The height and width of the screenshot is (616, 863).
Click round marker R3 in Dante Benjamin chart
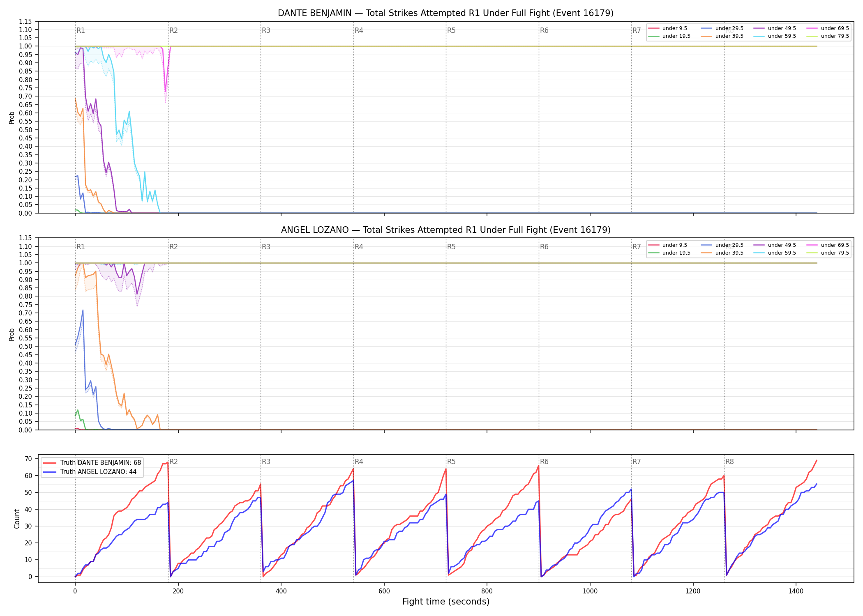coord(266,30)
